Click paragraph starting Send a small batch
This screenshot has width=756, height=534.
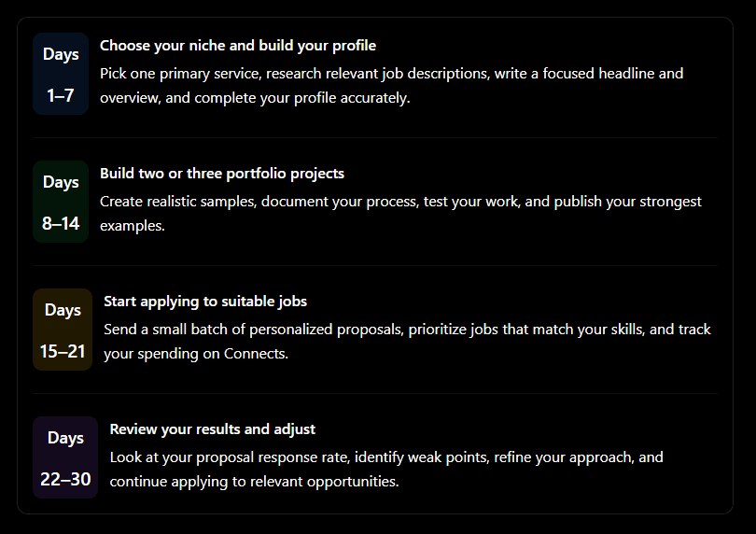click(408, 341)
